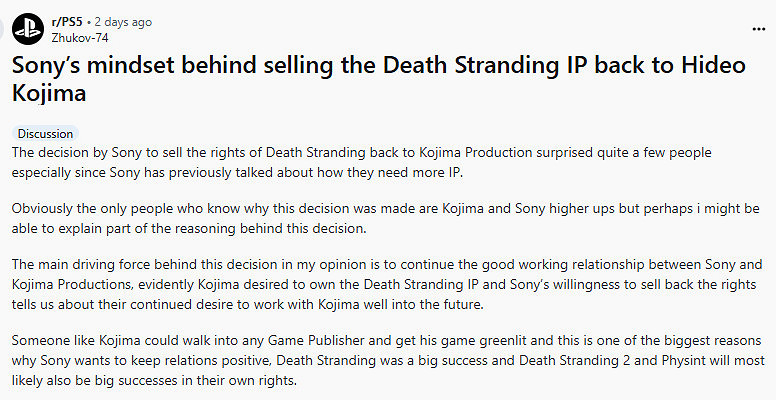The height and width of the screenshot is (400, 776).
Task: Open Zhukov-74's user profile
Action: tap(79, 38)
